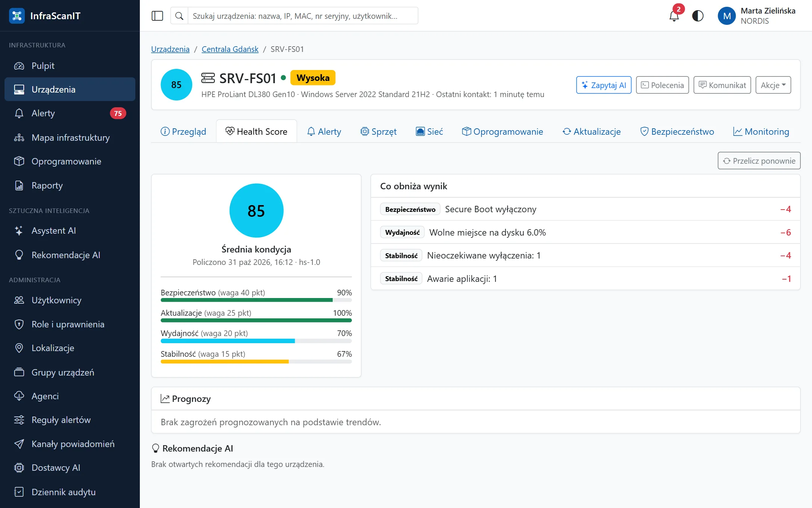The height and width of the screenshot is (508, 812).
Task: Open Kanały powiadomień in sidebar
Action: pos(70,444)
